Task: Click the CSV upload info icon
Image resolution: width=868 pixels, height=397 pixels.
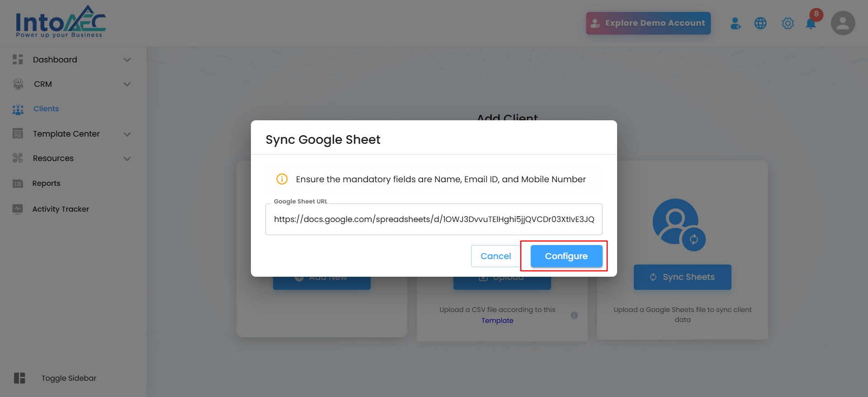Action: pos(574,315)
